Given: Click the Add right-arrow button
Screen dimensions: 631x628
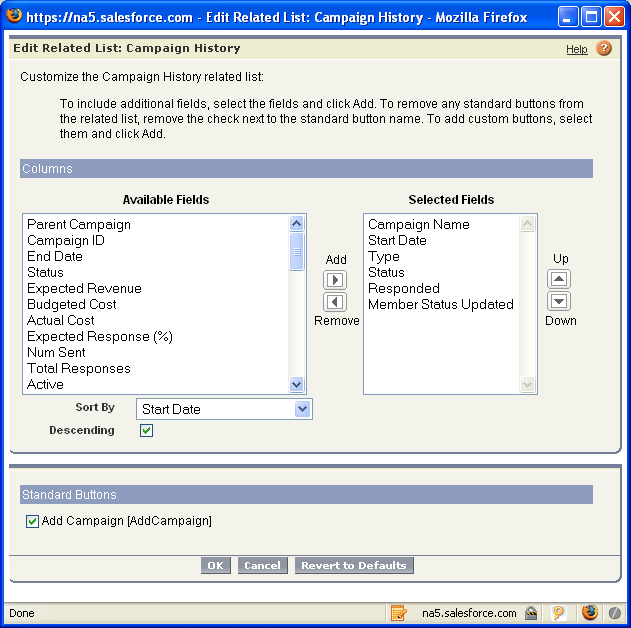Looking at the screenshot, I should pyautogui.click(x=335, y=280).
